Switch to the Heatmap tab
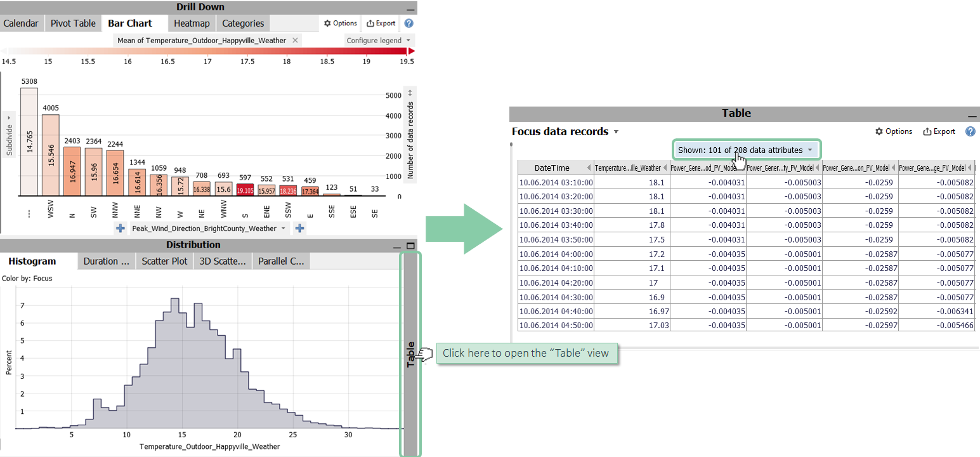The image size is (980, 457). tap(192, 23)
